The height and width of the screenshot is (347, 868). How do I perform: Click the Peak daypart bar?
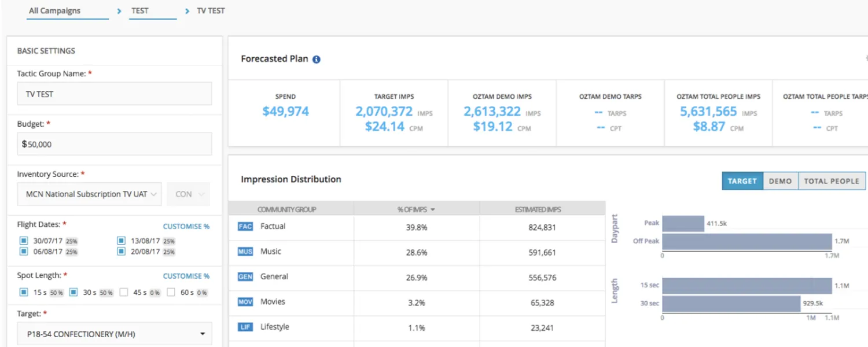[683, 223]
